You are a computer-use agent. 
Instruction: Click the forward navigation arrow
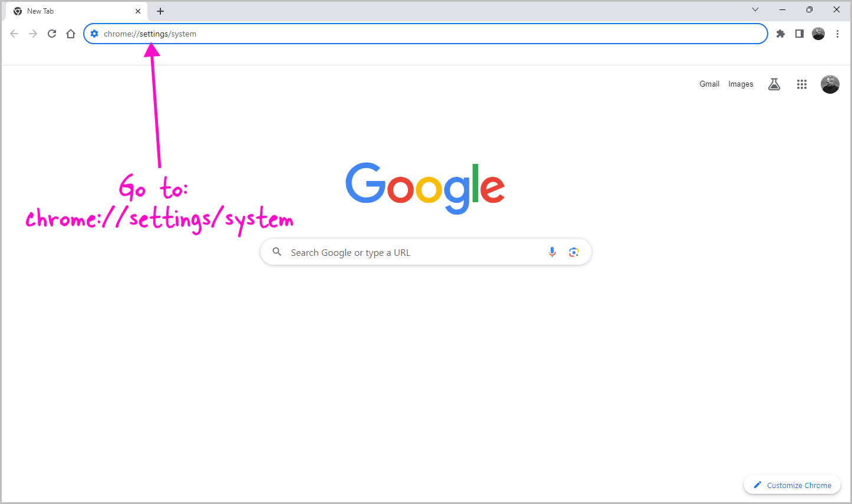coord(32,34)
